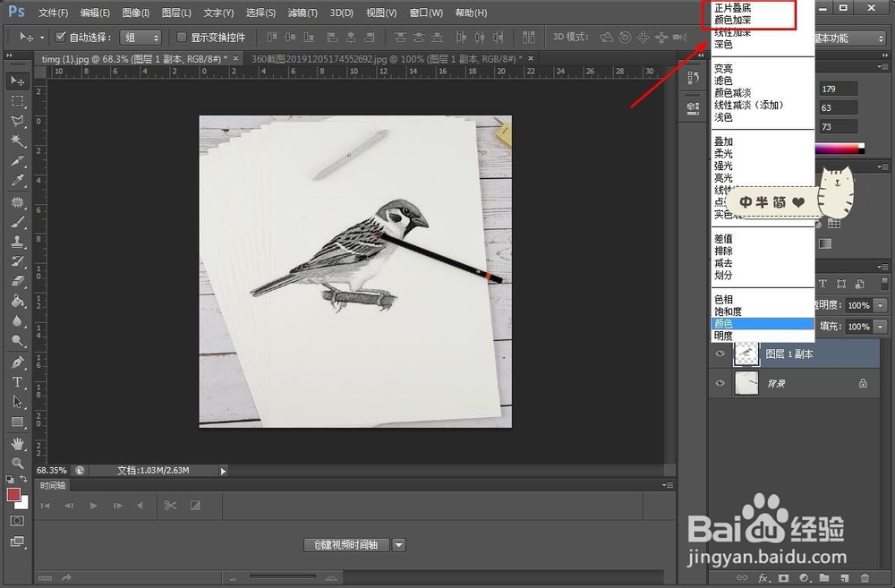This screenshot has width=895, height=588.
Task: Change screen mode icon
Action: click(17, 541)
